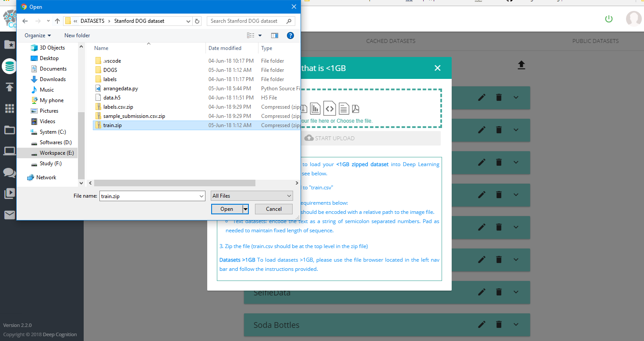Expand the address bar path dropdown
The width and height of the screenshot is (644, 341).
188,21
